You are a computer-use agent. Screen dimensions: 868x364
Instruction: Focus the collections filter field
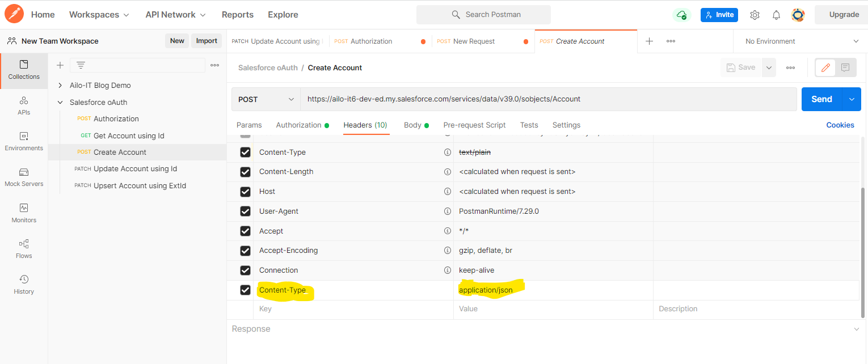click(x=137, y=65)
